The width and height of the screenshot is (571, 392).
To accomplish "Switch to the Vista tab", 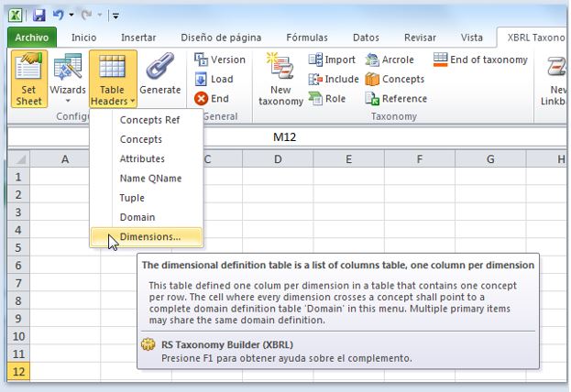I will 472,38.
